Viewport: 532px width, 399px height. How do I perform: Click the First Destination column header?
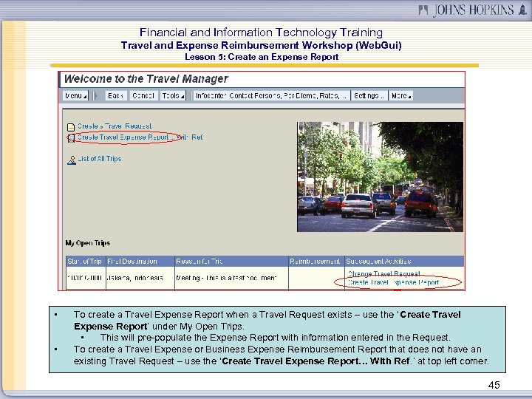click(140, 262)
